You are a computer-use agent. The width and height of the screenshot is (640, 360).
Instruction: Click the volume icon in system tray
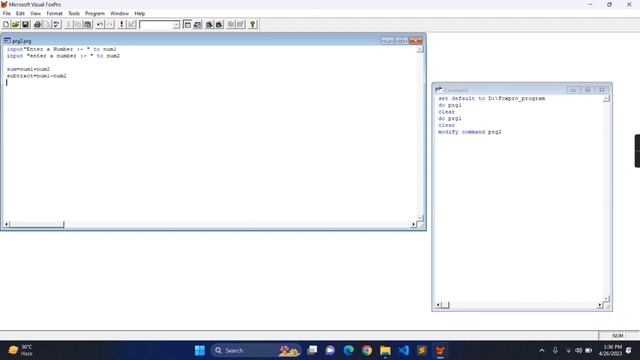(578, 350)
